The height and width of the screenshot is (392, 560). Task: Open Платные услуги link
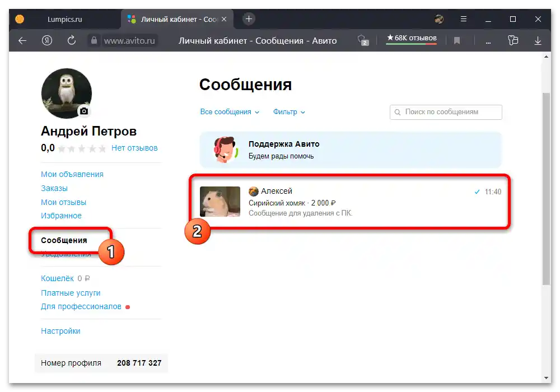(71, 293)
